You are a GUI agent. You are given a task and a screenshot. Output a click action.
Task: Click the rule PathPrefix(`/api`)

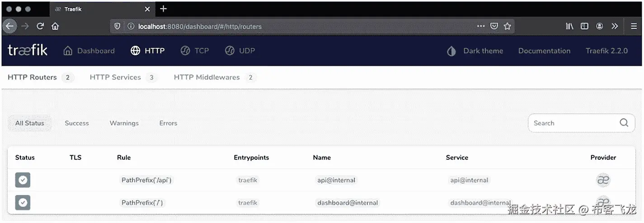[146, 180]
